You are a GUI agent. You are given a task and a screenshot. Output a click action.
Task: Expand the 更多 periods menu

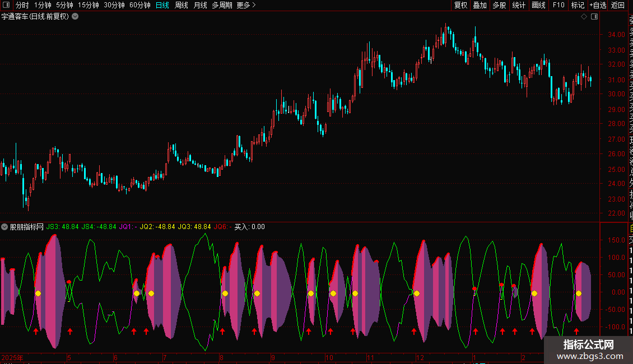(x=246, y=5)
